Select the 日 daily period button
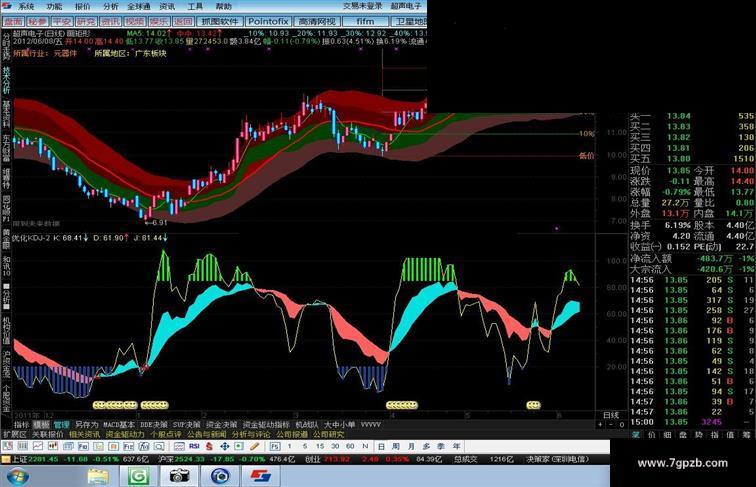The width and height of the screenshot is (756, 487). coord(381,446)
